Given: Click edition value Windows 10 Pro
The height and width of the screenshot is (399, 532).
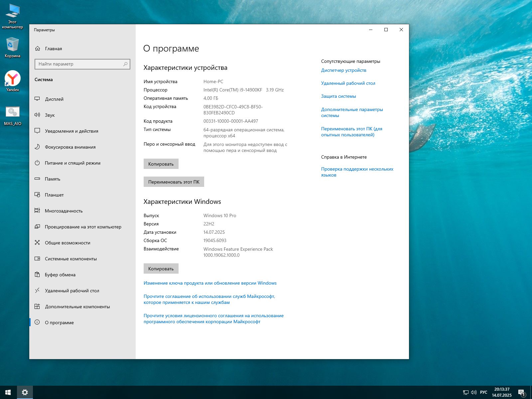Looking at the screenshot, I should [220, 215].
